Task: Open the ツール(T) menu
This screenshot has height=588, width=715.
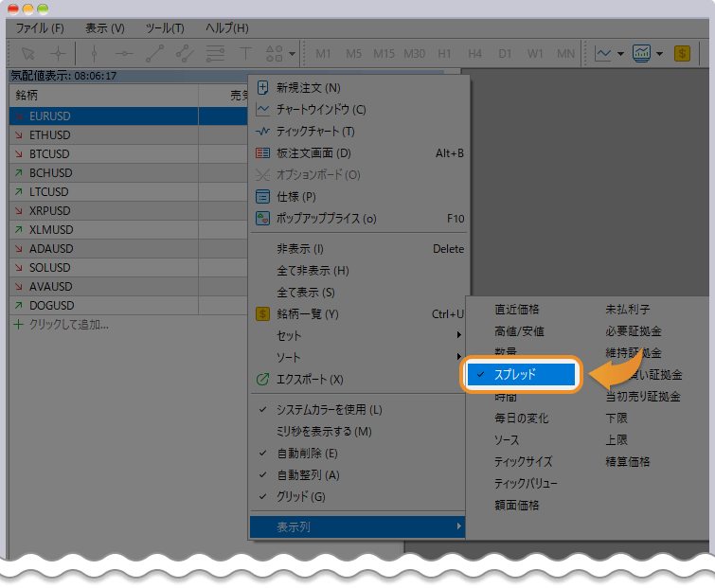Action: [165, 28]
